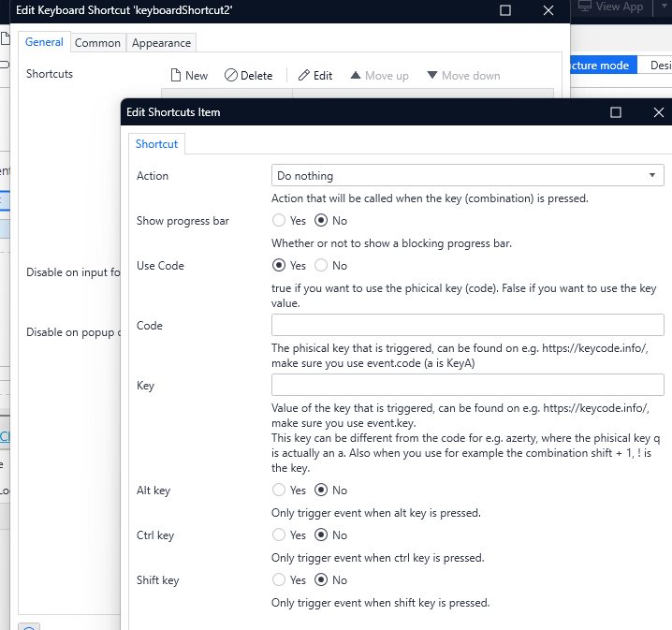This screenshot has height=630, width=672.
Task: Click the 'Action' field label
Action: coord(153,176)
